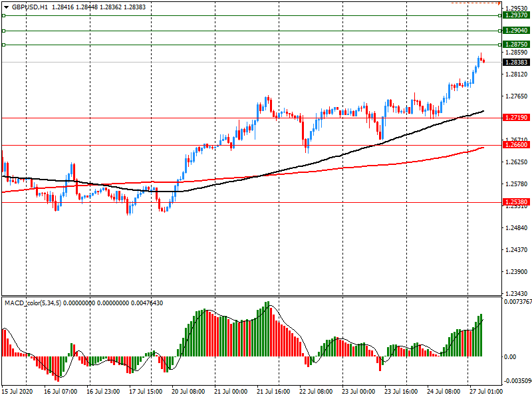Click the current price label 1.28383
The height and width of the screenshot is (399, 532).
517,63
